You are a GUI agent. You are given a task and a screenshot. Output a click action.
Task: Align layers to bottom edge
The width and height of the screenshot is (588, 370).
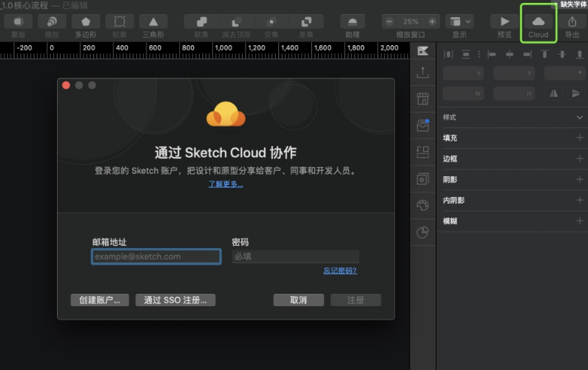coord(580,55)
